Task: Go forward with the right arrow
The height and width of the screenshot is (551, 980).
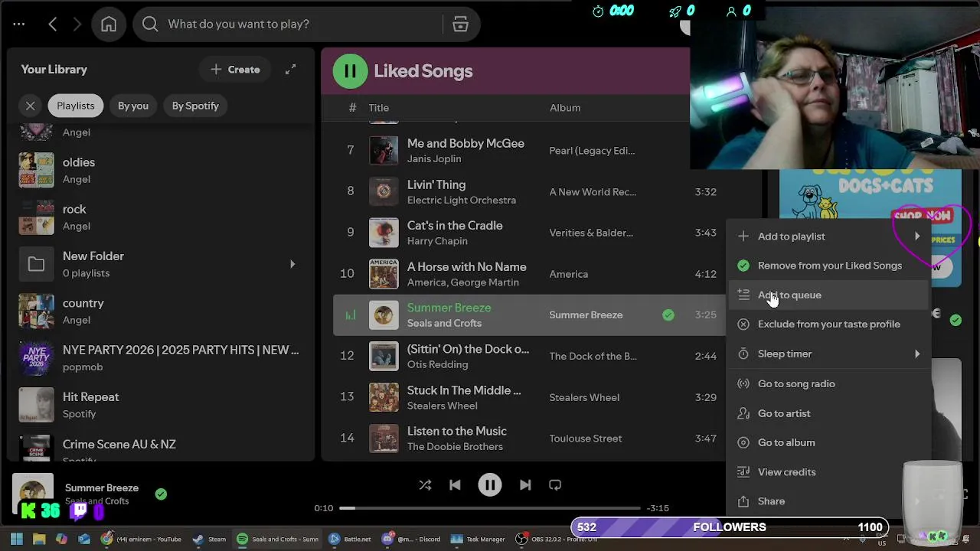Action: 77,24
